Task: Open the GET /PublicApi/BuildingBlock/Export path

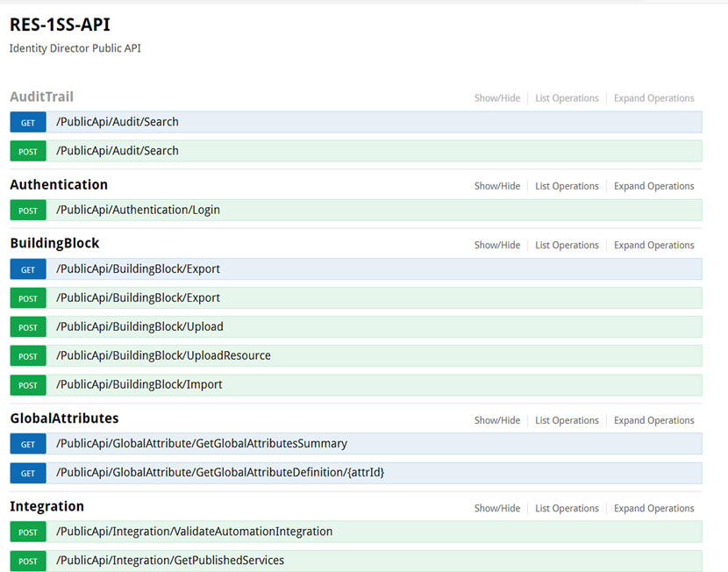Action: point(138,268)
